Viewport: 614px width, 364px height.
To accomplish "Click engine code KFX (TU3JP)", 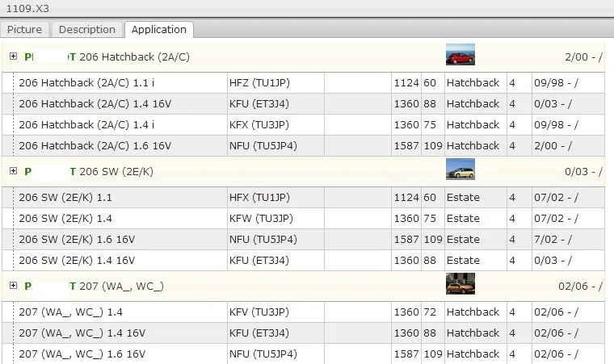I will (259, 125).
